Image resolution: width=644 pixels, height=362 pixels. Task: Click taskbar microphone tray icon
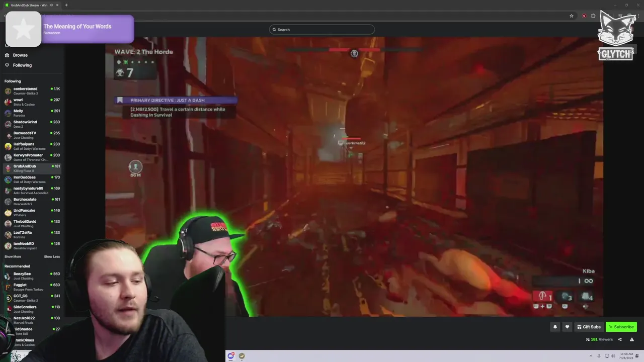(x=599, y=356)
